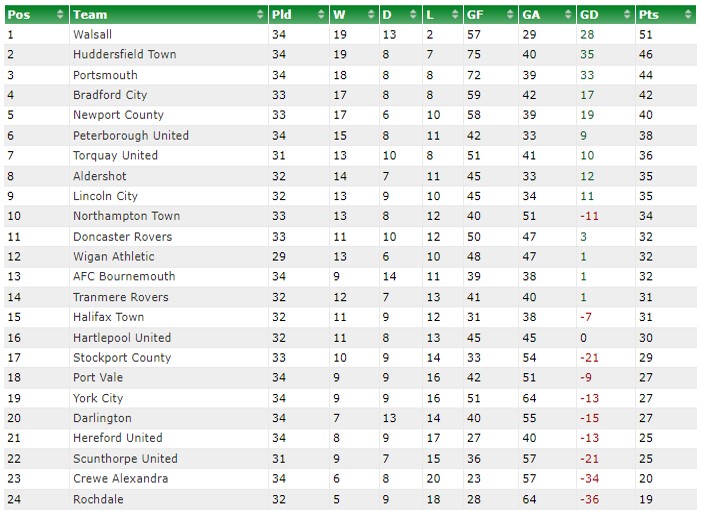This screenshot has width=701, height=518.
Task: Click the sort arrows in W column header
Action: pos(371,15)
